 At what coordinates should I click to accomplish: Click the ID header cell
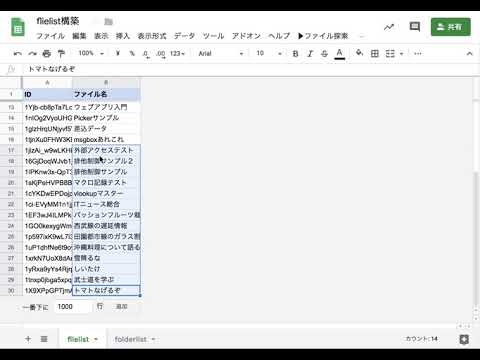click(x=47, y=94)
